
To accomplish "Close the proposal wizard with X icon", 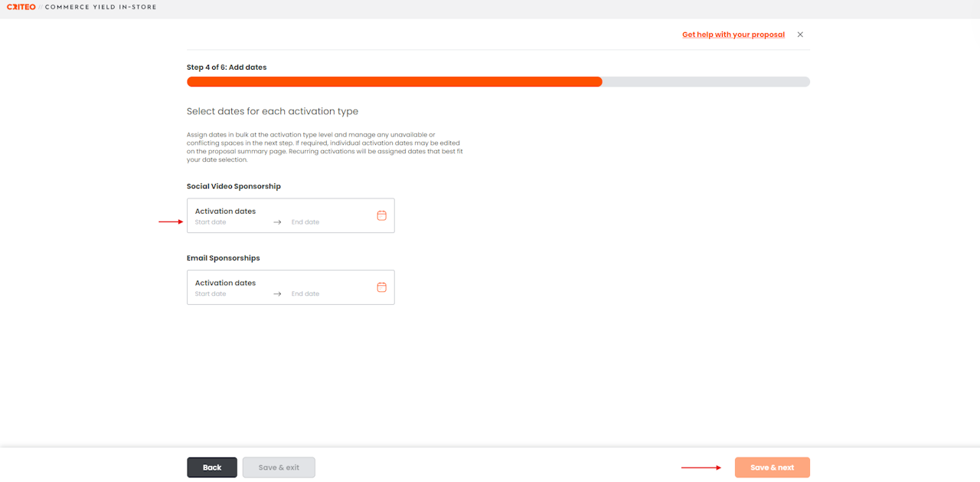I will point(800,34).
